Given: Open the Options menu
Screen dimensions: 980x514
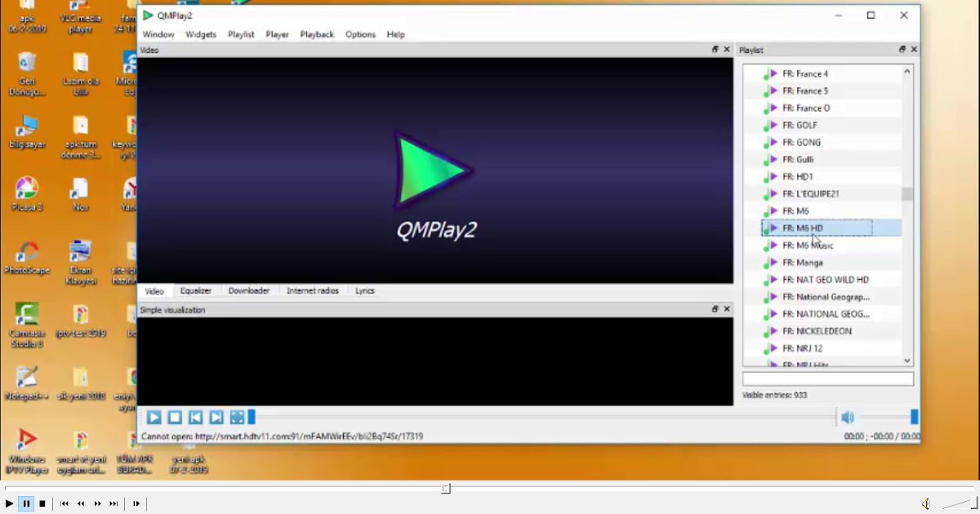Looking at the screenshot, I should pos(360,34).
